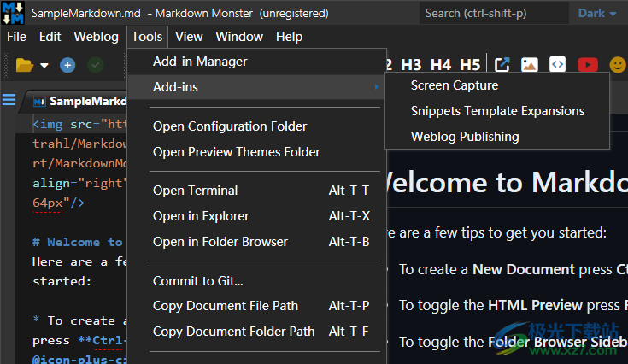This screenshot has height=364, width=628.
Task: Choose Copy Document File Path
Action: (x=256, y=306)
